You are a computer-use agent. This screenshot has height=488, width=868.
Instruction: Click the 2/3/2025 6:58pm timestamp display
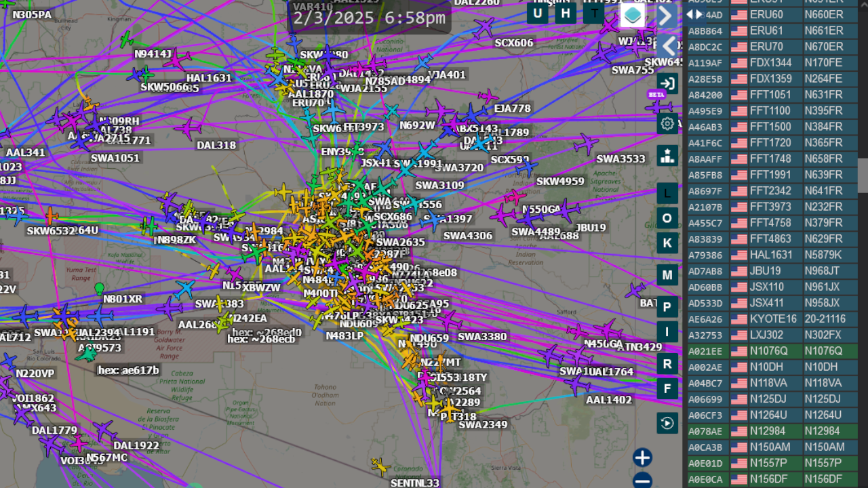click(370, 18)
